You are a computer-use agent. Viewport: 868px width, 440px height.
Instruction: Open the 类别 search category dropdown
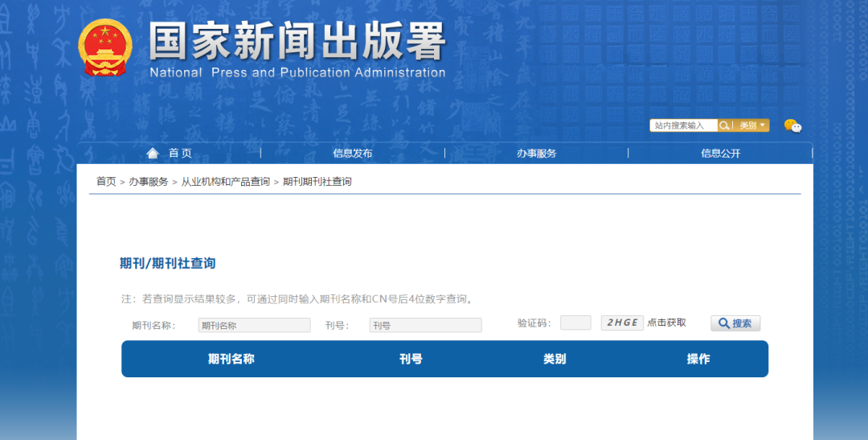[751, 125]
